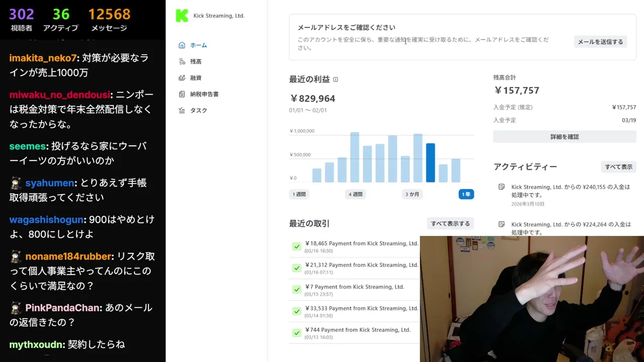Click the imakita_neko7 username in chat
Image resolution: width=644 pixels, height=362 pixels.
point(43,58)
